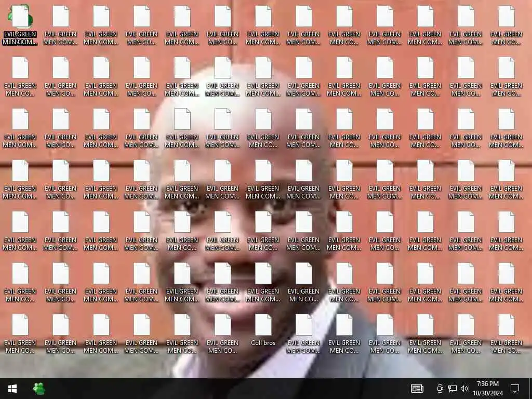
Task: Open the notification Action Center
Action: (x=515, y=389)
